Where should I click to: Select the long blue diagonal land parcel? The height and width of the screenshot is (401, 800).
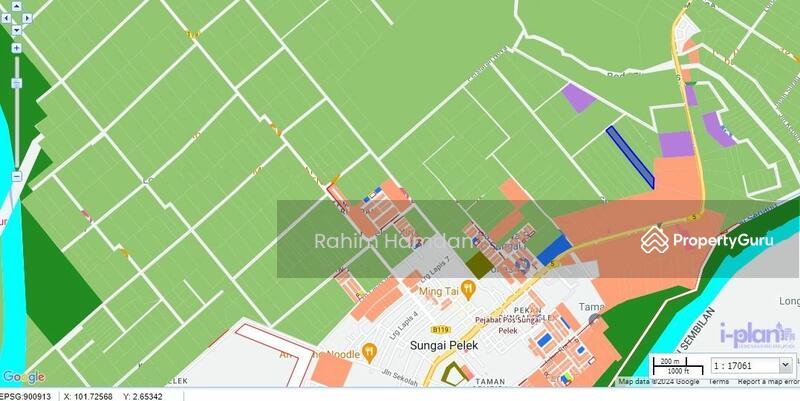tap(630, 157)
